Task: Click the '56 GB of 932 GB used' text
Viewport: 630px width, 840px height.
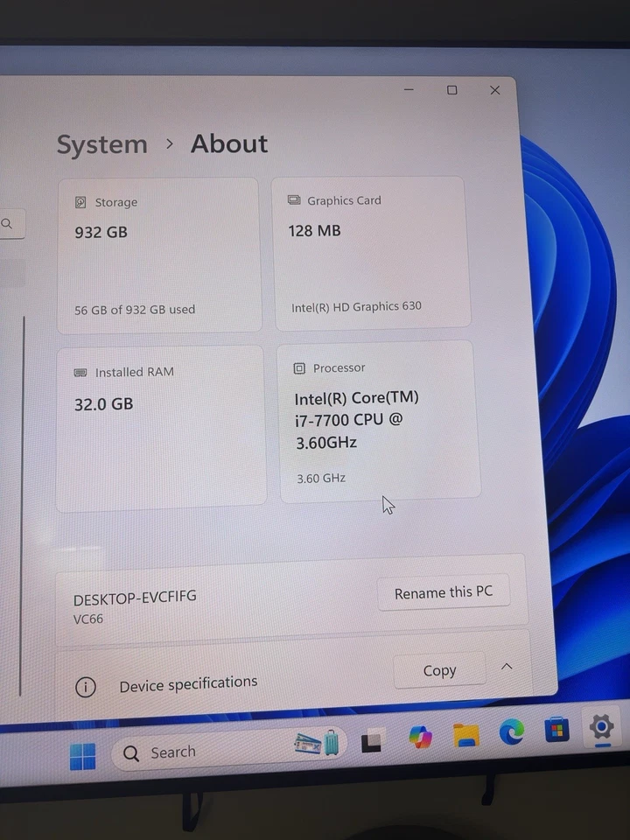Action: [135, 310]
